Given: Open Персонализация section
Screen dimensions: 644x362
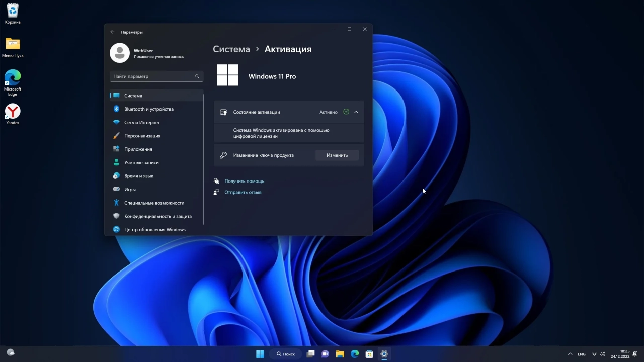Looking at the screenshot, I should [156, 136].
